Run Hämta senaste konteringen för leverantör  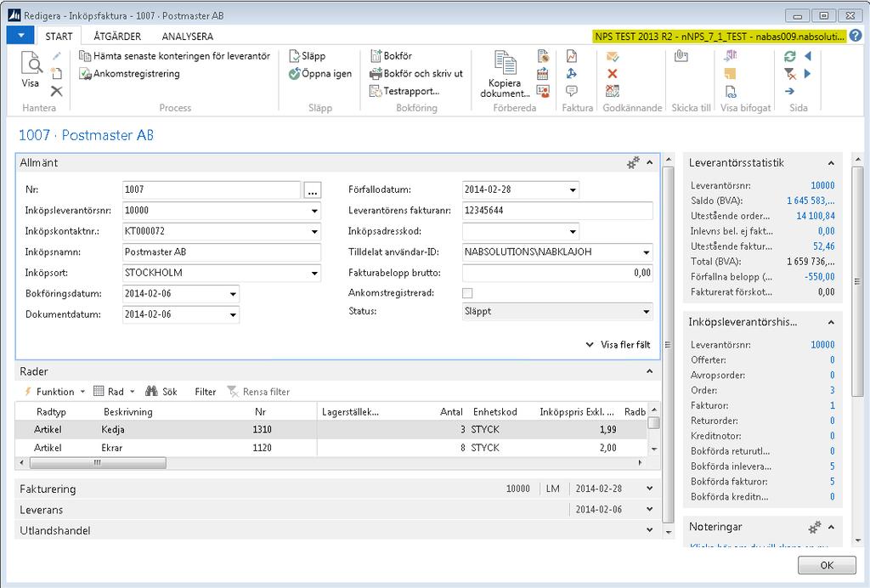[175, 56]
